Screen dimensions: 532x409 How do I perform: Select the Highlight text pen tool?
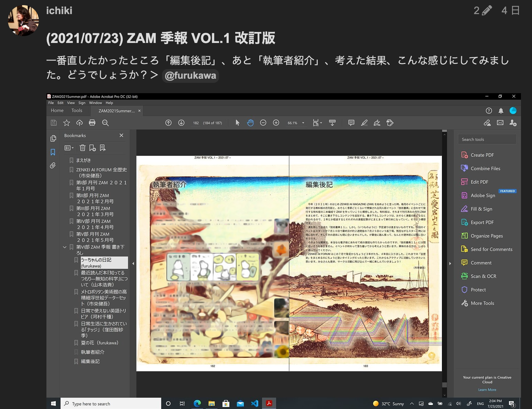[x=364, y=123]
